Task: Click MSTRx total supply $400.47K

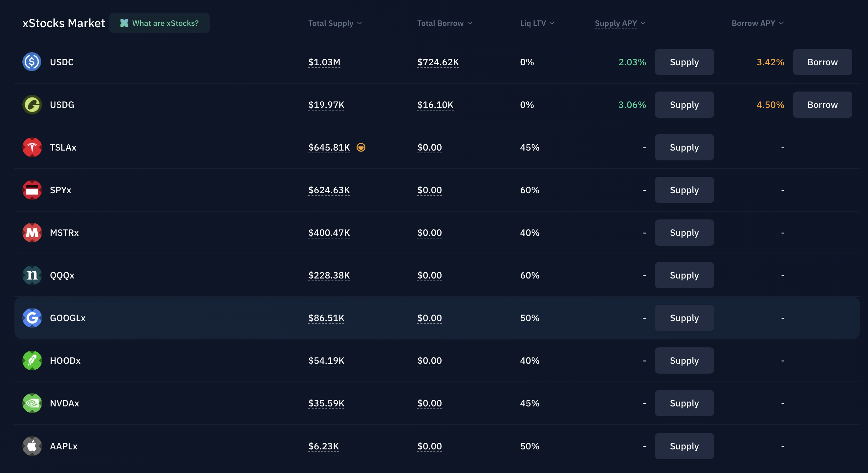Action: (329, 233)
